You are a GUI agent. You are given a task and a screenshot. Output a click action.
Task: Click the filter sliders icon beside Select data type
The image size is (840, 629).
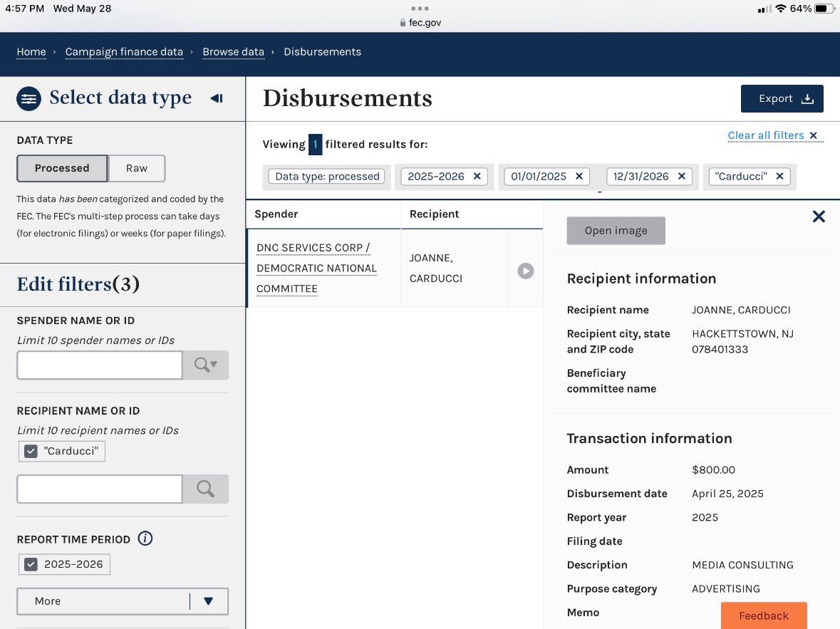coord(29,98)
